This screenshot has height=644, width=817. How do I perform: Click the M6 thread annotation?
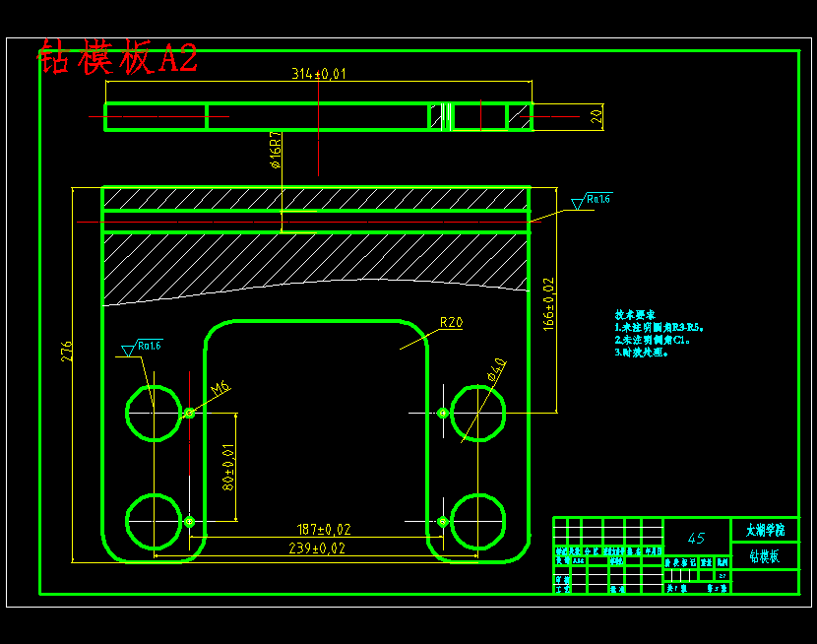click(220, 388)
